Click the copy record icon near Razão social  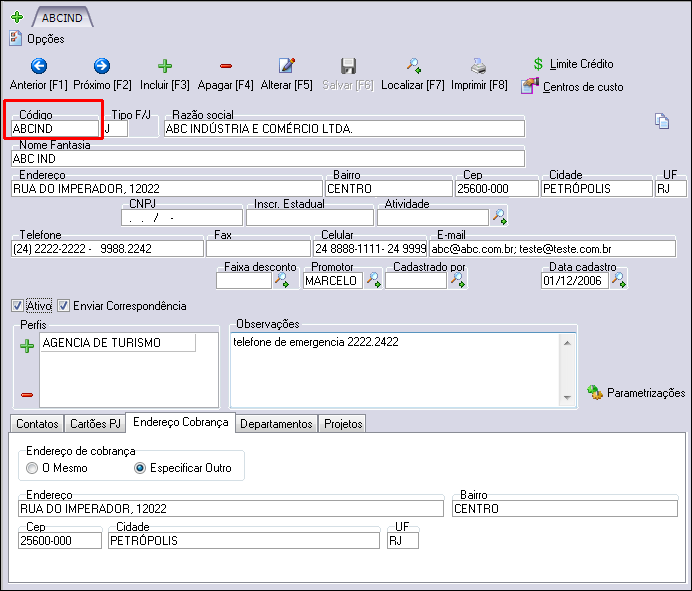[x=662, y=121]
